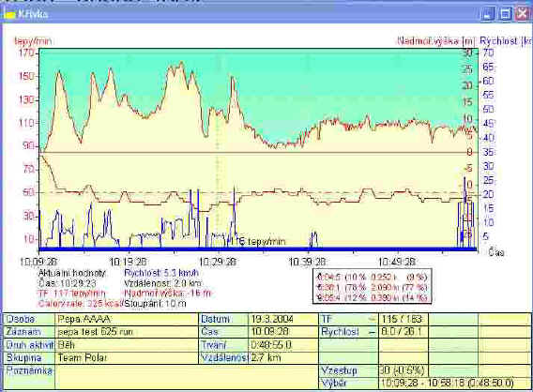Image resolution: width=533 pixels, height=392 pixels.
Task: Click the Druh aktivity field showing Běh
Action: (x=127, y=345)
